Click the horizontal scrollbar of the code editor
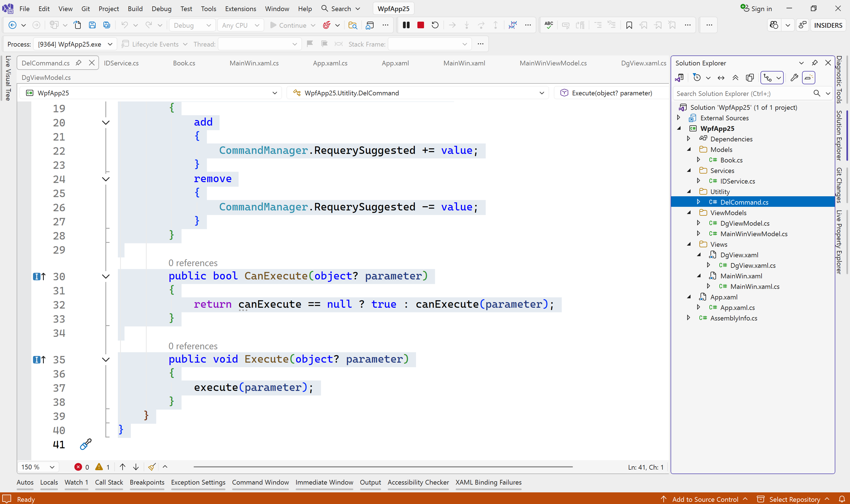 (383, 467)
